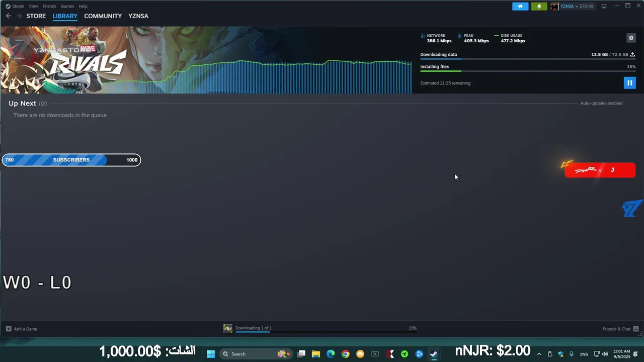Click the Up Next heading
The height and width of the screenshot is (362, 644).
[x=22, y=103]
